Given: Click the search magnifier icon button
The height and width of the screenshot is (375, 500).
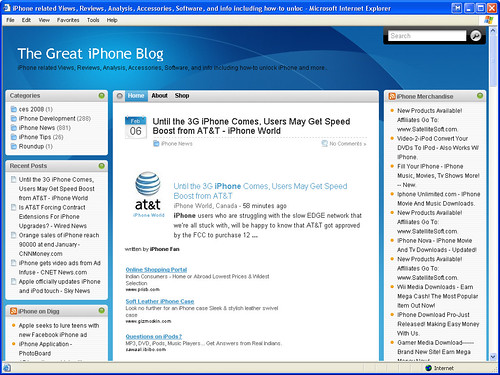Looking at the screenshot, I should pos(476,36).
